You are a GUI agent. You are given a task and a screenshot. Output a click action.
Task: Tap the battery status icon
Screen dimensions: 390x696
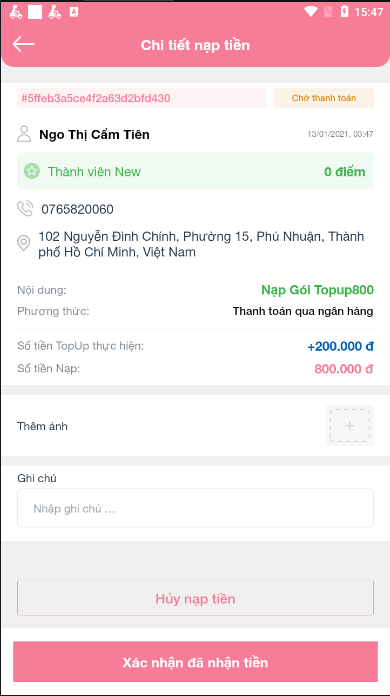click(x=344, y=12)
